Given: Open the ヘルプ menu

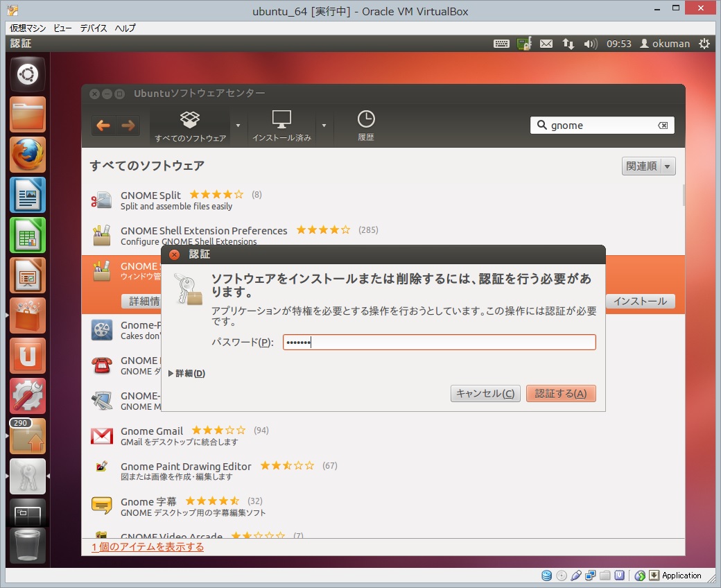Looking at the screenshot, I should pos(125,28).
